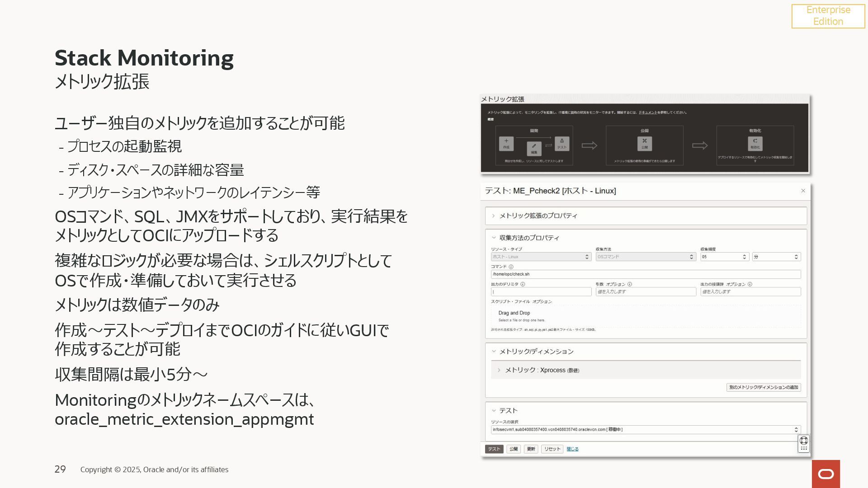Image resolution: width=868 pixels, height=488 pixels.
Task: Click the ドキュメント link in the overview panel
Action: tap(648, 113)
